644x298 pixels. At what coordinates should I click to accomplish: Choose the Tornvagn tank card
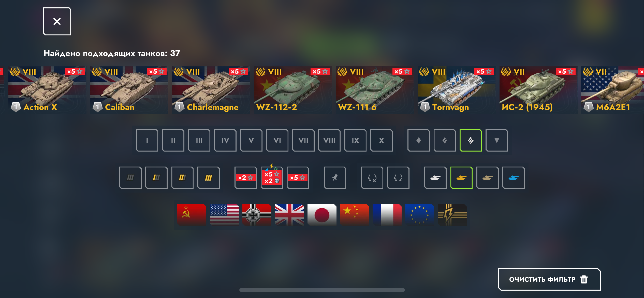pos(456,90)
